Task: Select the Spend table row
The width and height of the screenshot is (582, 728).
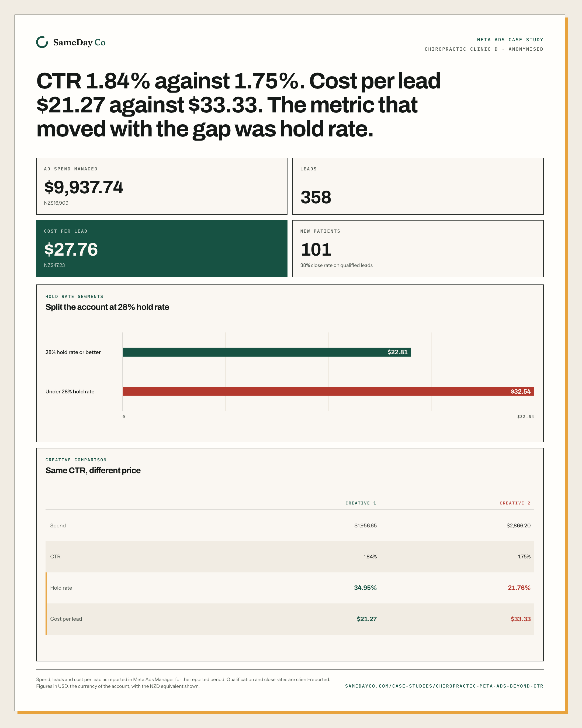Action: pyautogui.click(x=290, y=526)
